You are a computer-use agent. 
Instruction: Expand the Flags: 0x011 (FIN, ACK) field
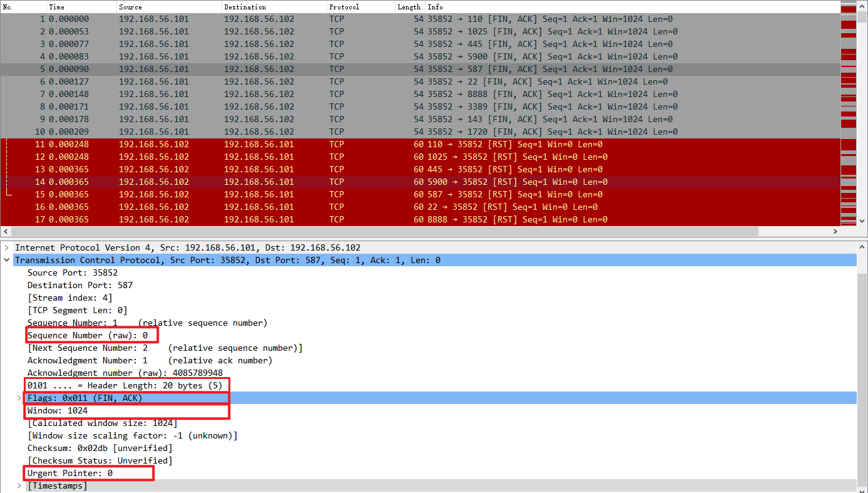pyautogui.click(x=18, y=397)
